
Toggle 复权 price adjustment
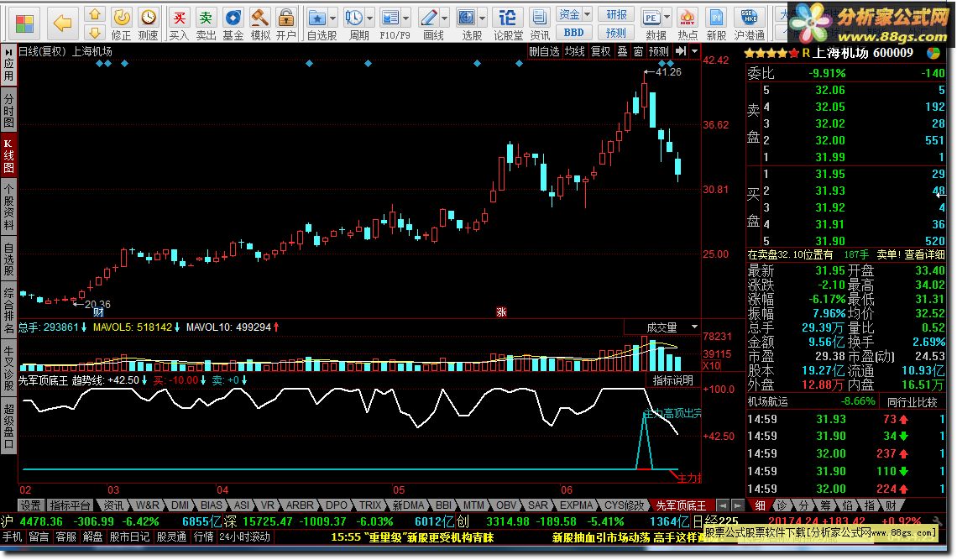click(600, 51)
